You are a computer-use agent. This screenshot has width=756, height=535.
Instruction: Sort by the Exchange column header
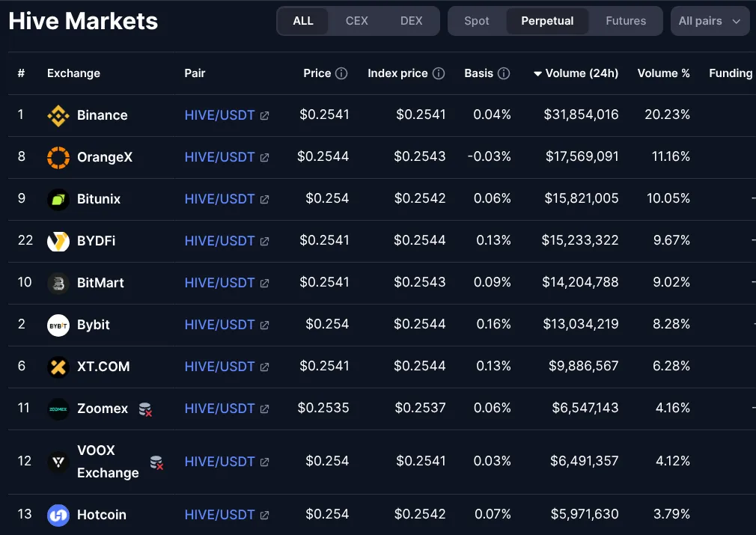74,73
